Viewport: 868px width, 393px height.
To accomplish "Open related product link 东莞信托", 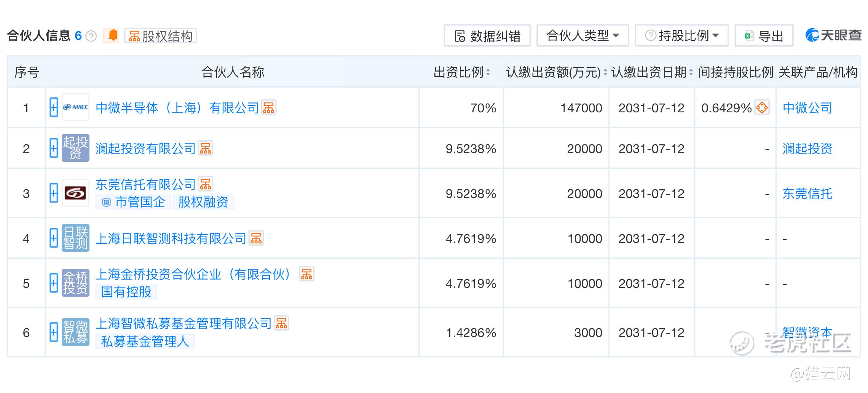I will tap(807, 194).
